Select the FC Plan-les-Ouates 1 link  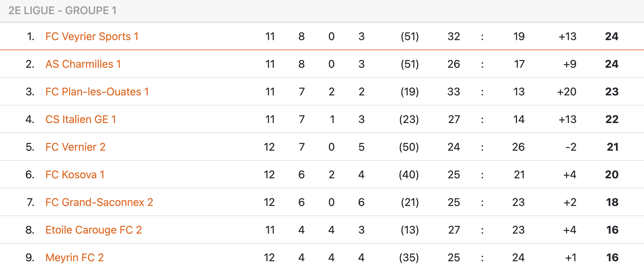click(x=97, y=92)
